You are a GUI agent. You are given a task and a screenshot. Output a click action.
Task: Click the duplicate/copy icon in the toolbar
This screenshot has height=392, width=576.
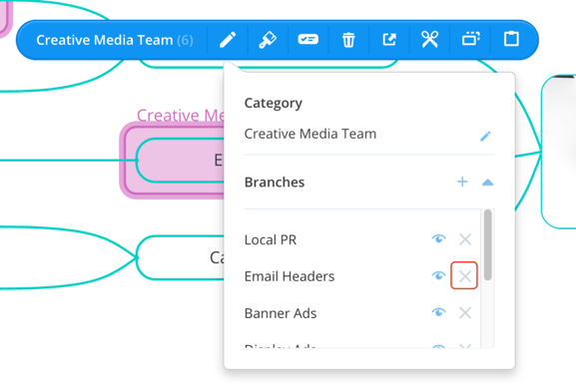(471, 39)
